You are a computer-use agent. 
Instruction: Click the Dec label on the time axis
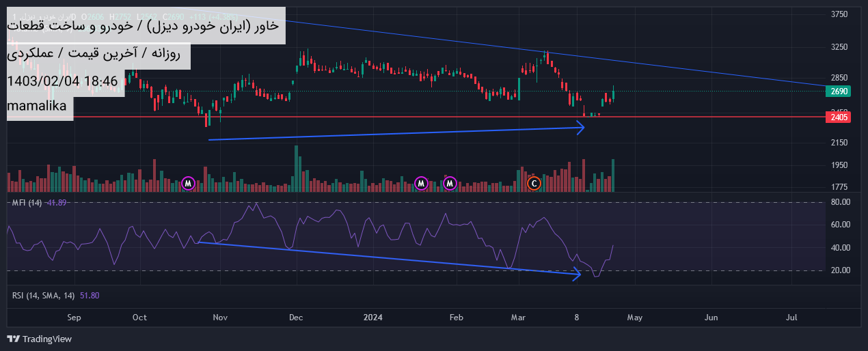click(296, 318)
